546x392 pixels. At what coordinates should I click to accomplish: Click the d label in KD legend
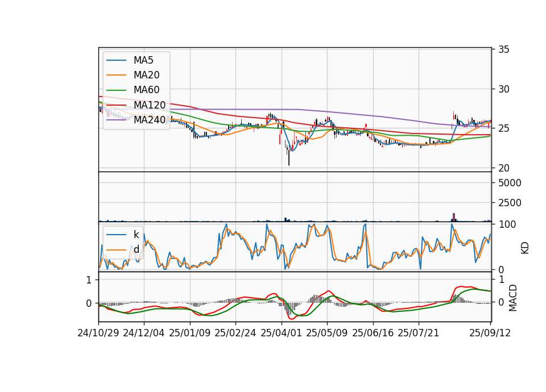[136, 249]
